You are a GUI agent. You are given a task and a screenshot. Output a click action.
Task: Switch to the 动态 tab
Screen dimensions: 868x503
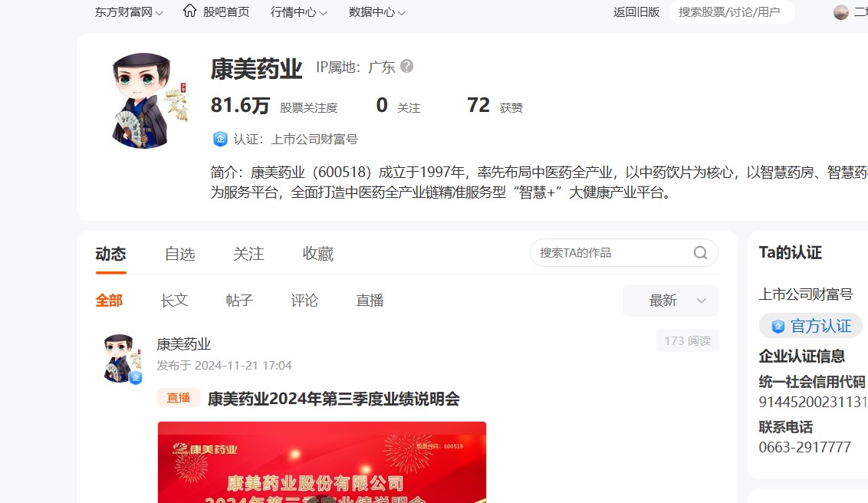click(110, 254)
